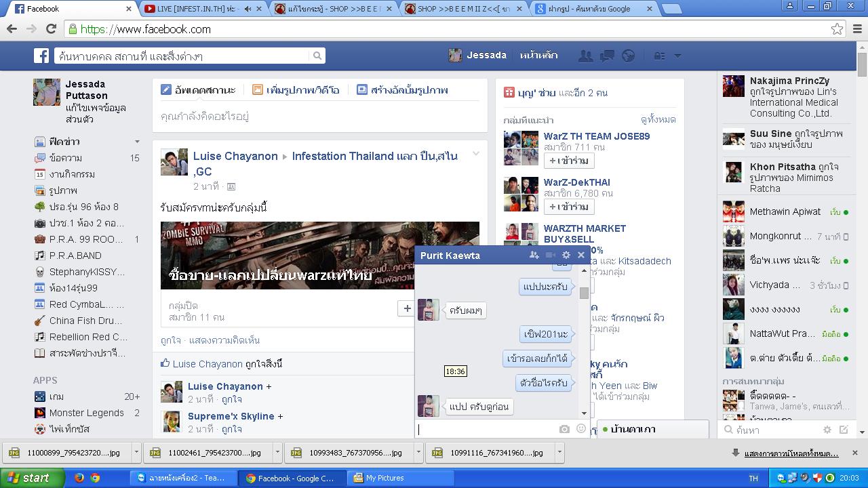Image resolution: width=868 pixels, height=488 pixels.
Task: Switch to the SHOP >>B E E M II Z<< tab
Action: (461, 9)
